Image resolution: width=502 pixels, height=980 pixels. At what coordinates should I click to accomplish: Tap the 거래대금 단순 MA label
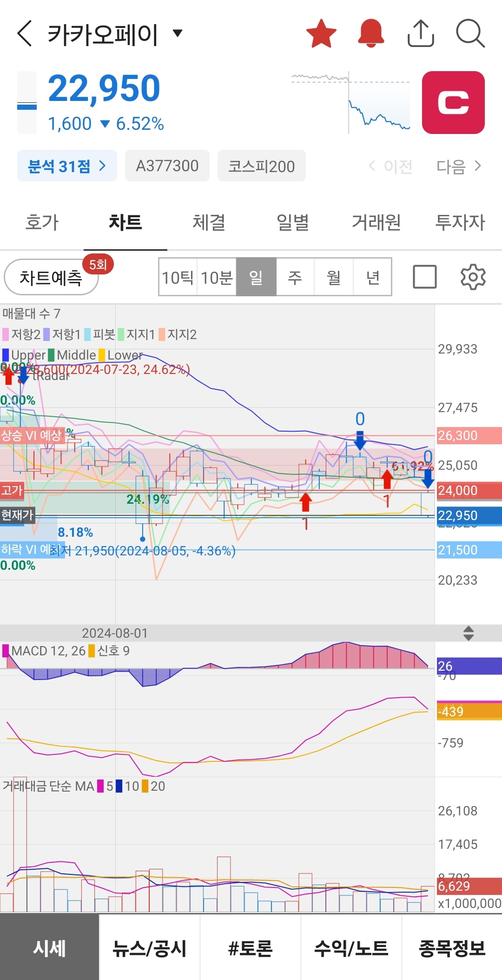tap(48, 786)
